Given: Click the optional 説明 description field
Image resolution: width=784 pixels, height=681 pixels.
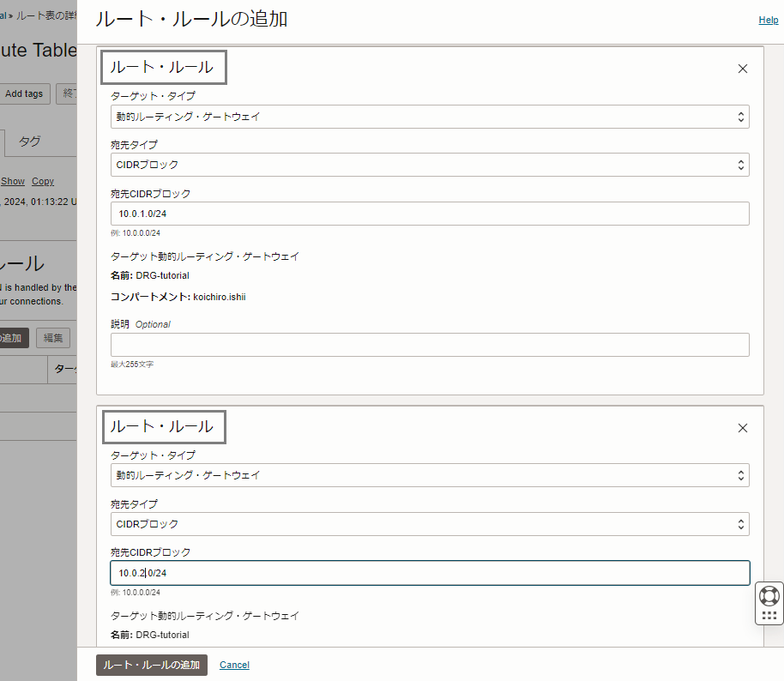Looking at the screenshot, I should coord(429,345).
